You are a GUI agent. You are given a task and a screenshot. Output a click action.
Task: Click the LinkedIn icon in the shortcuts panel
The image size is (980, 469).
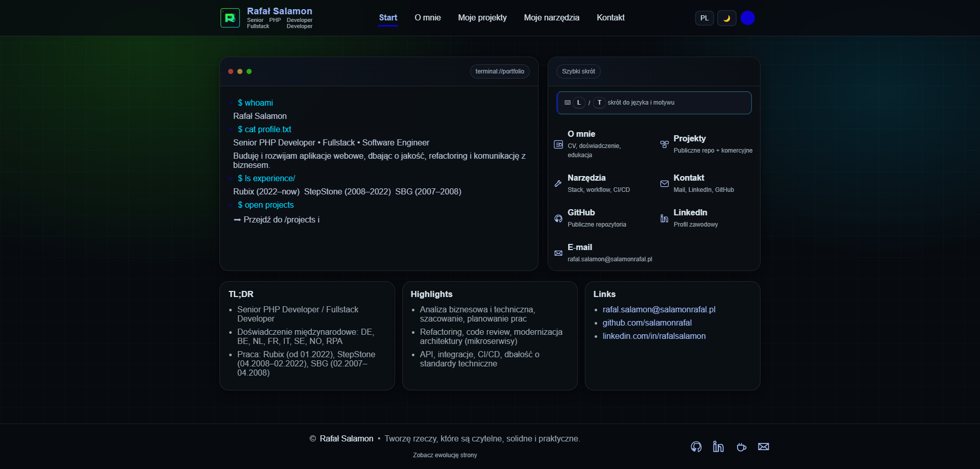pyautogui.click(x=664, y=218)
